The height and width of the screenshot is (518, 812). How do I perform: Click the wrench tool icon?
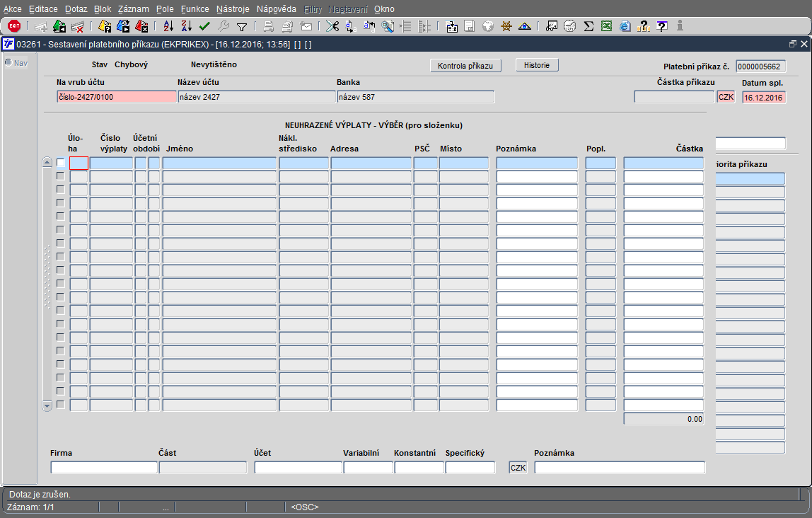coord(224,26)
